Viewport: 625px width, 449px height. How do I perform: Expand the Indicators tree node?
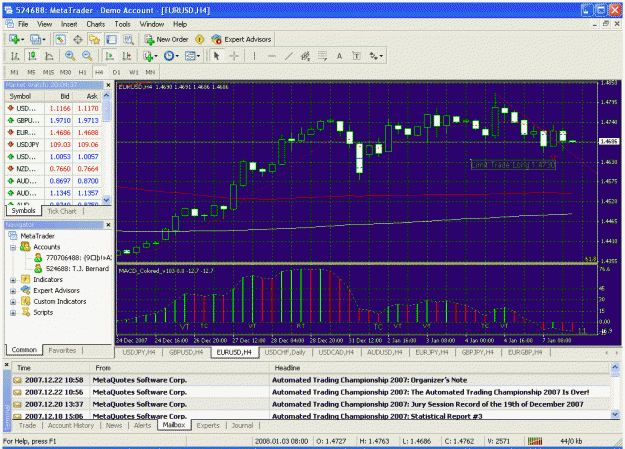[x=13, y=280]
